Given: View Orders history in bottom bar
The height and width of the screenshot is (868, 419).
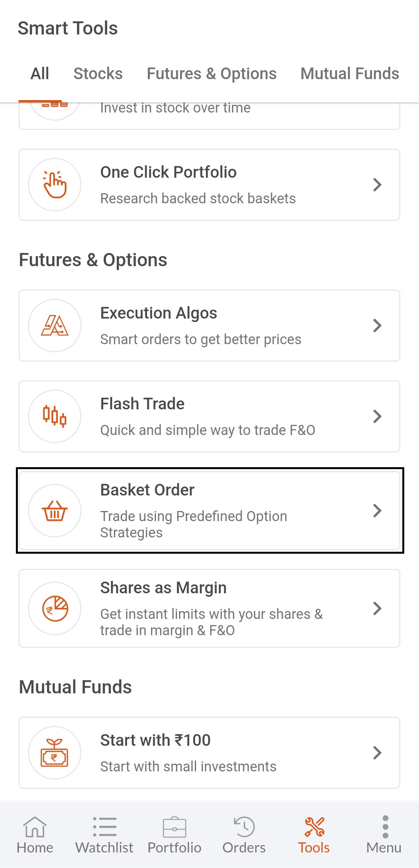Looking at the screenshot, I should [244, 835].
